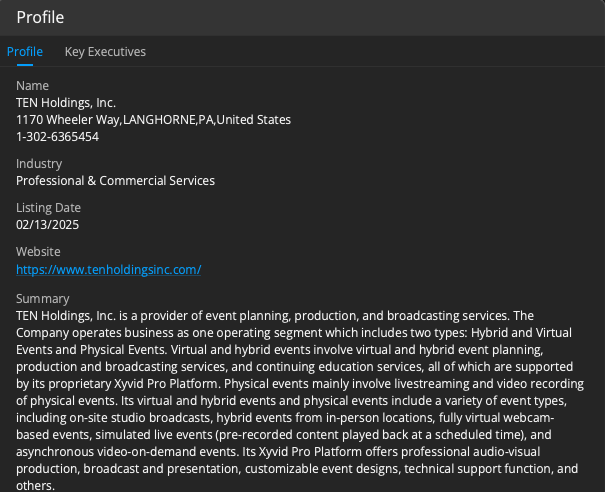
Task: Click the Industry field label
Action: tap(39, 164)
